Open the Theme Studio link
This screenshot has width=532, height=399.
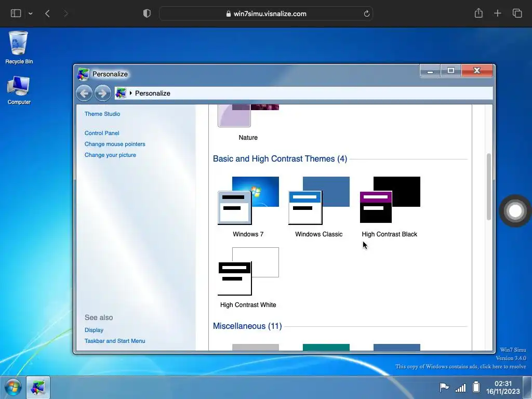point(102,114)
